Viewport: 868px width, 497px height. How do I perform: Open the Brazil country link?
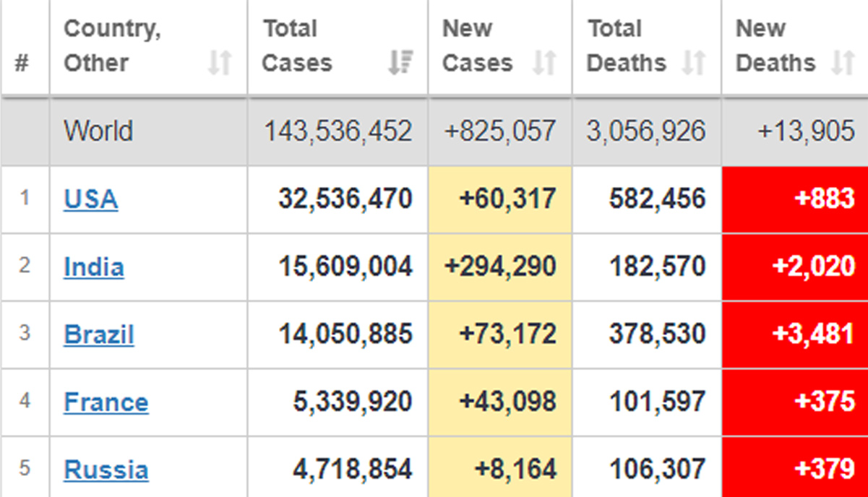pos(99,334)
